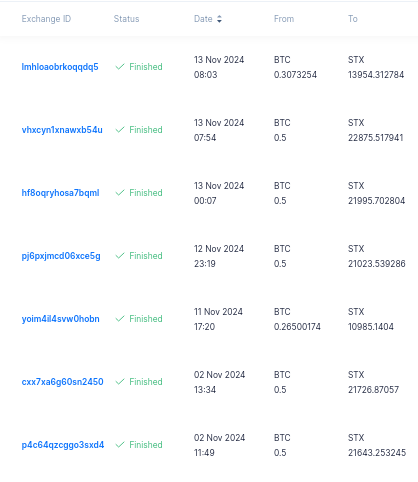The image size is (418, 482).
Task: Sort the table by Date column arrows
Action: [219, 19]
